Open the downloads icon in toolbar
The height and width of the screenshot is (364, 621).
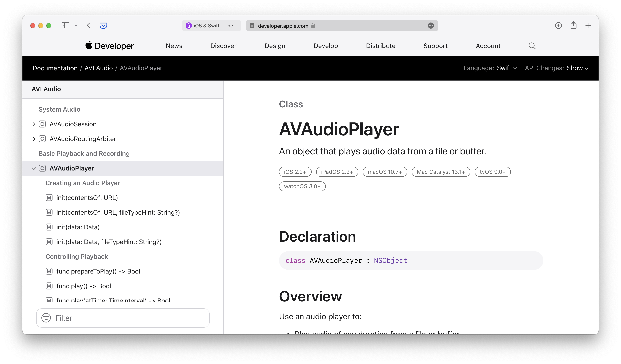[558, 26]
